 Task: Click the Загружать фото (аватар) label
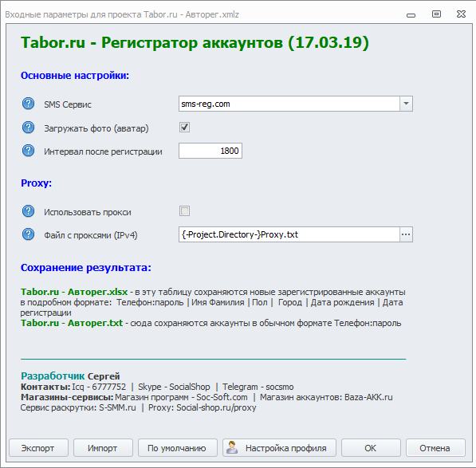[x=96, y=128]
